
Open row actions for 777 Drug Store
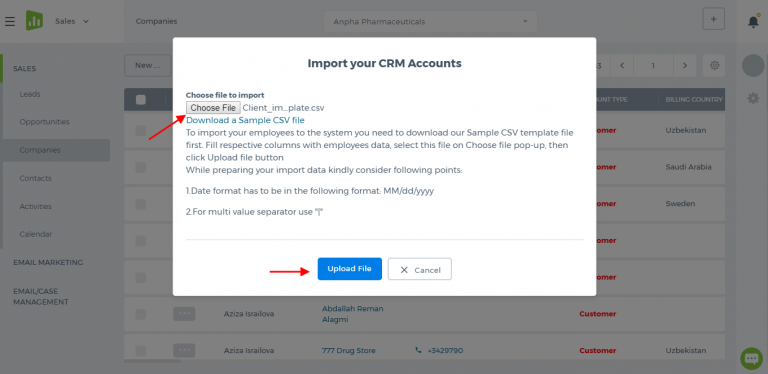pyautogui.click(x=184, y=351)
